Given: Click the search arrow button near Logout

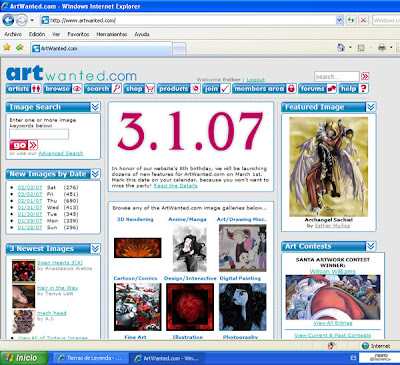Looking at the screenshot, I should click(365, 76).
